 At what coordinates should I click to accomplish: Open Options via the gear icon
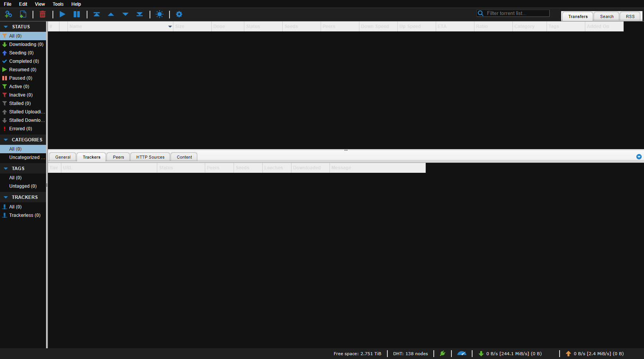pos(179,14)
